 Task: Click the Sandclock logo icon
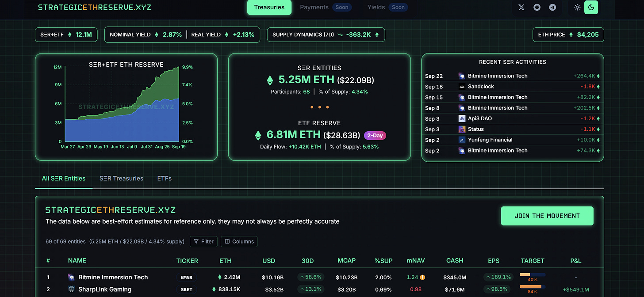[461, 87]
